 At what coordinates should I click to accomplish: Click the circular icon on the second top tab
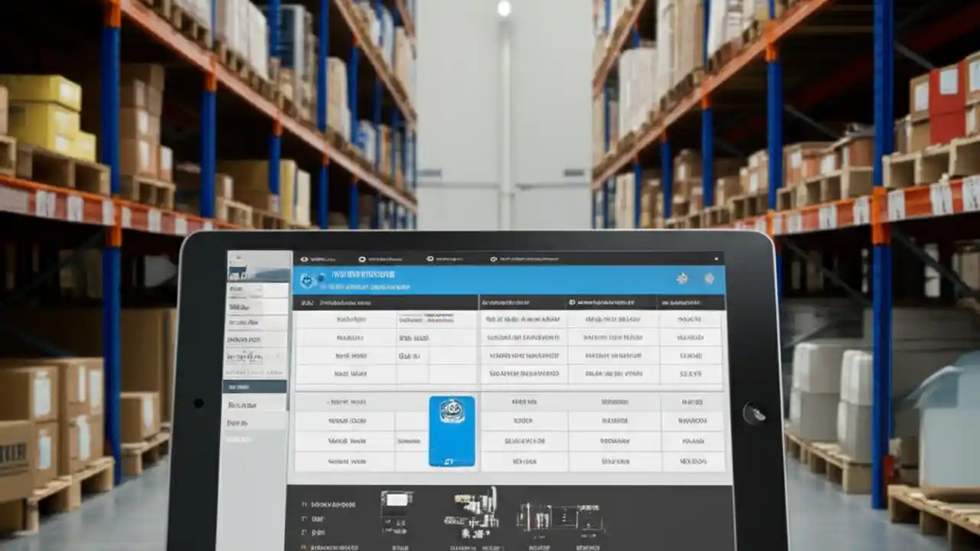coord(362,259)
